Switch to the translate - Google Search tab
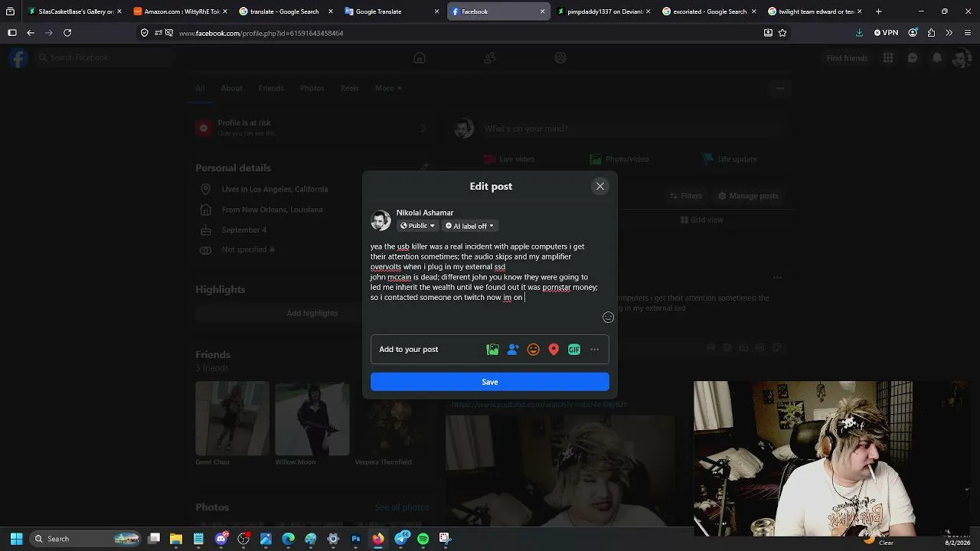This screenshot has height=551, width=980. click(x=286, y=11)
